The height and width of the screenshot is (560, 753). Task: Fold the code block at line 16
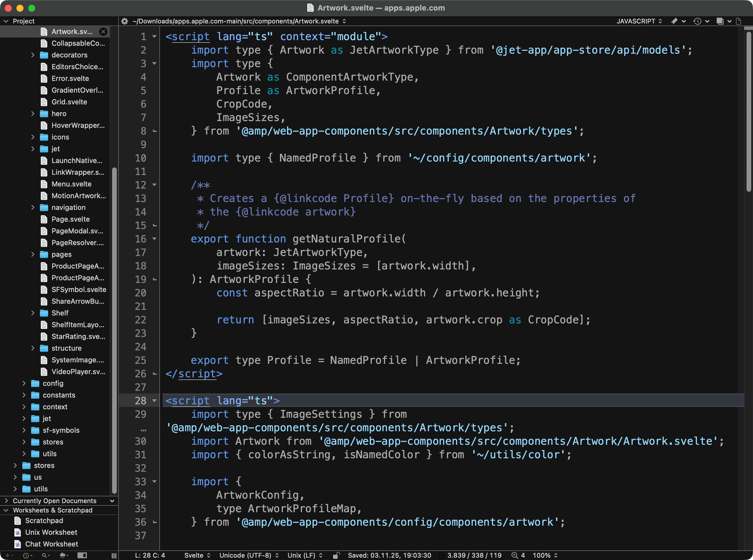pyautogui.click(x=155, y=239)
